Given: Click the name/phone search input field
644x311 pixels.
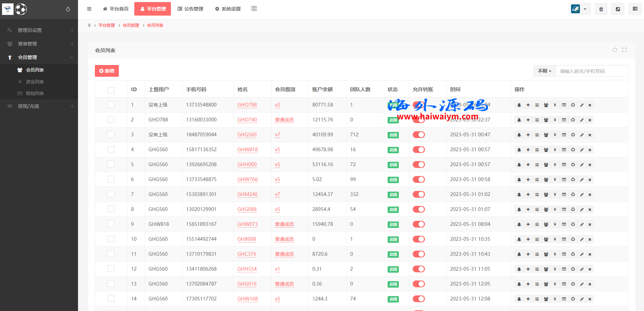Looking at the screenshot, I should [x=591, y=71].
